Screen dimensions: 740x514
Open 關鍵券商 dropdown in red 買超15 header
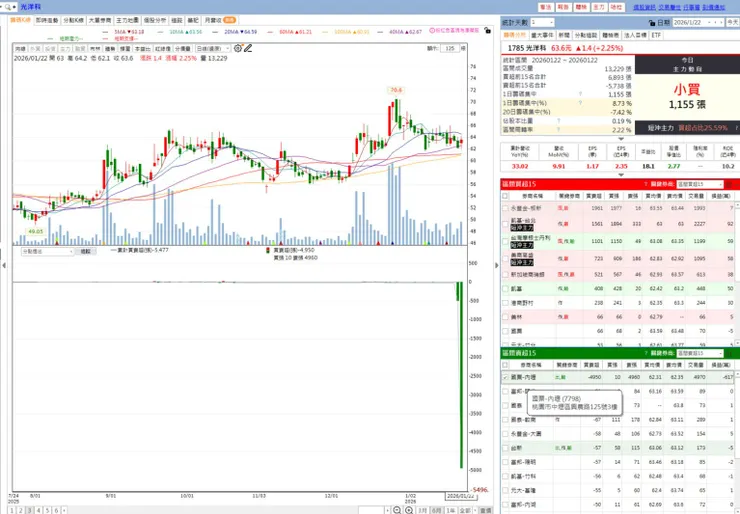click(x=700, y=184)
